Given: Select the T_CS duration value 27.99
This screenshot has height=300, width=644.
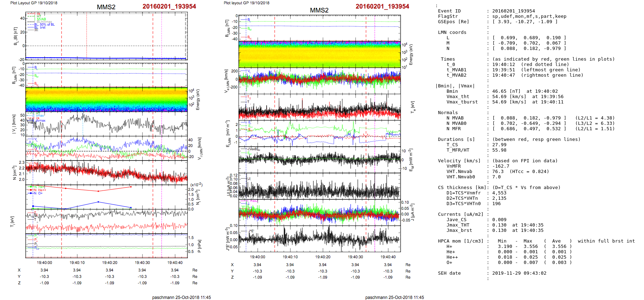Looking at the screenshot, I should [499, 145].
